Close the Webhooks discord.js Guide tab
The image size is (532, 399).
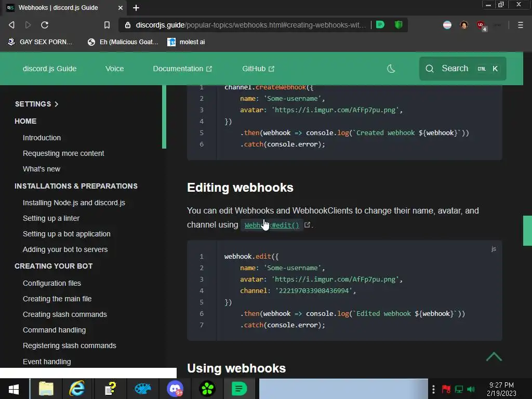121,7
